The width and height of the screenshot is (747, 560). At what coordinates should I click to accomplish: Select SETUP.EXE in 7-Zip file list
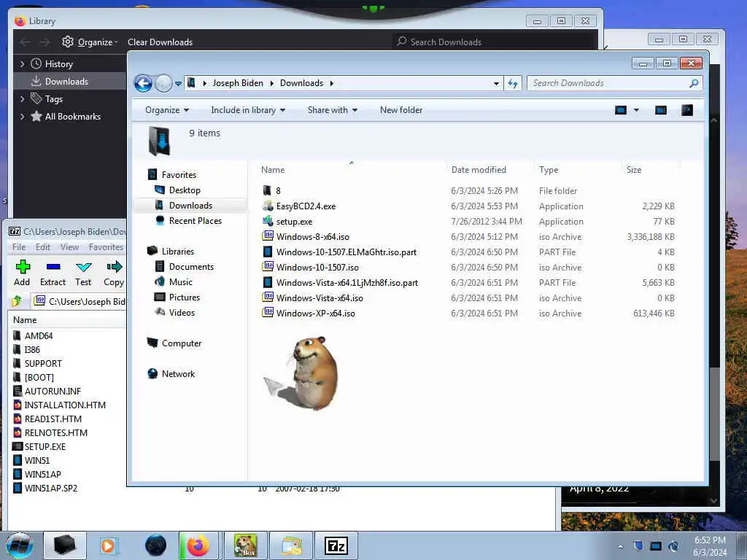pyautogui.click(x=45, y=447)
